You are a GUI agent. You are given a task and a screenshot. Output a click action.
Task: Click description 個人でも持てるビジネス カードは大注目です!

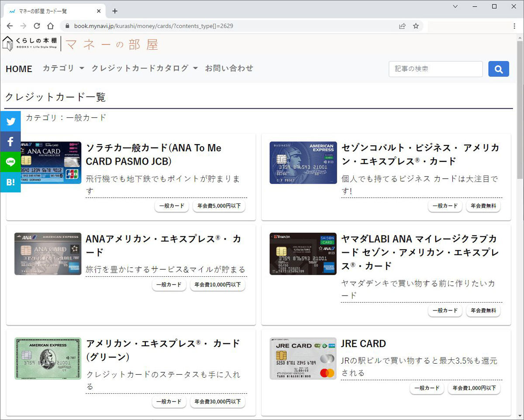420,185
